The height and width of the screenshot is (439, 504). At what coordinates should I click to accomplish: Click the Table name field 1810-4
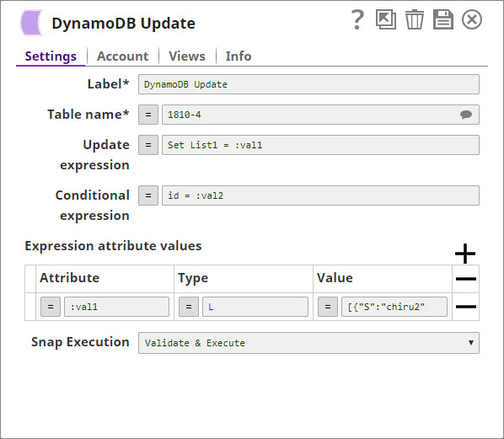pyautogui.click(x=320, y=115)
